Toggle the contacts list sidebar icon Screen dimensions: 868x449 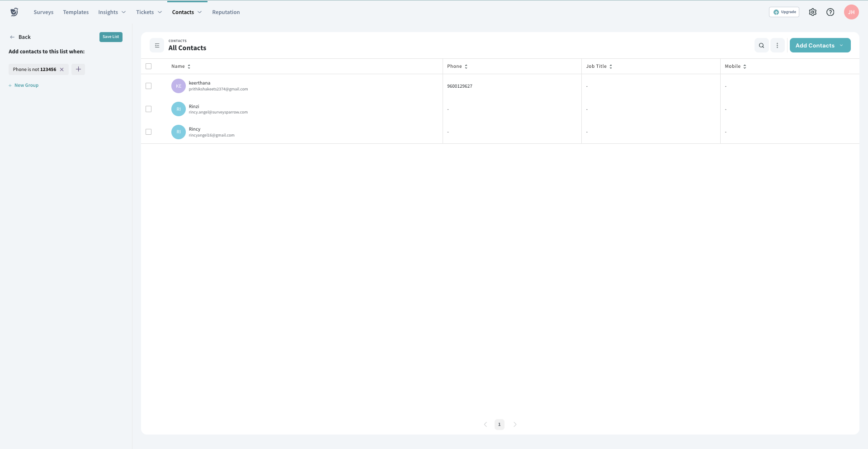pos(157,45)
